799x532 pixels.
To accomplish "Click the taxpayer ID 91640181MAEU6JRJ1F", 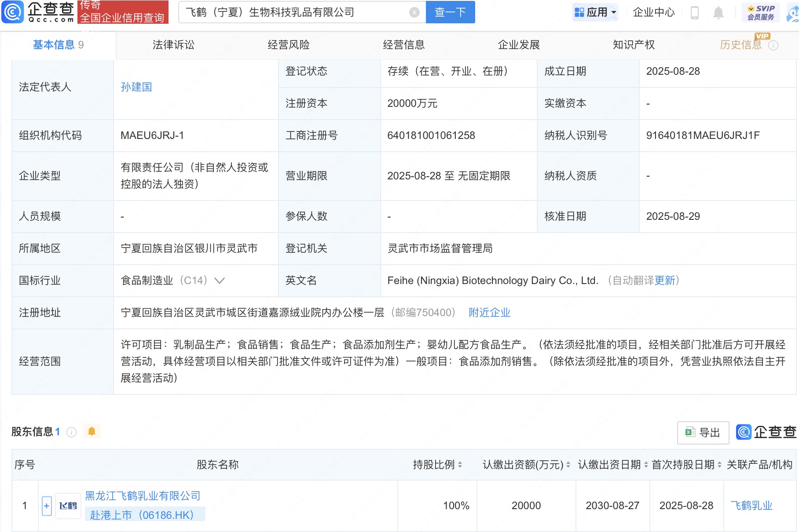I will coord(703,135).
